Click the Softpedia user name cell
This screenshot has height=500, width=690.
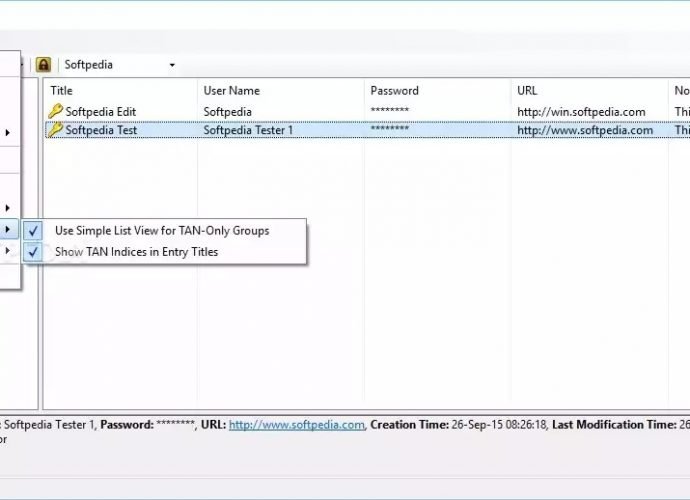pos(228,112)
